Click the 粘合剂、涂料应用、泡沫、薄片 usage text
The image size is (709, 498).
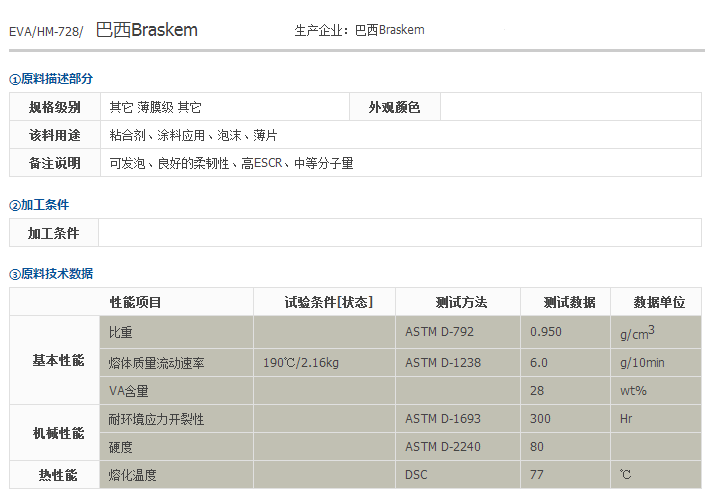tap(194, 135)
